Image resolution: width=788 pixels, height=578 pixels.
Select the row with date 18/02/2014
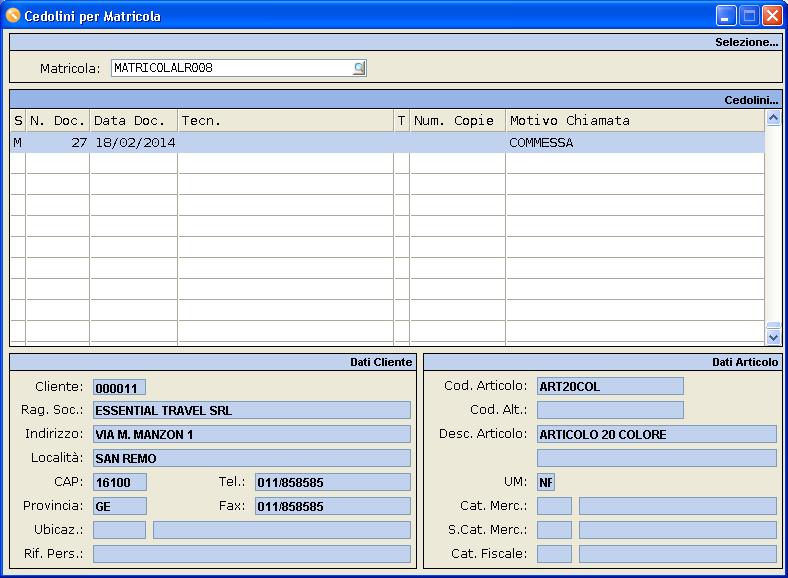387,143
